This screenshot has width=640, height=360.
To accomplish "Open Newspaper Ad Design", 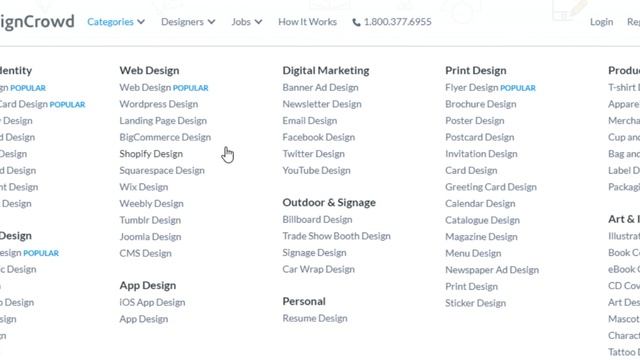I will (x=492, y=270).
